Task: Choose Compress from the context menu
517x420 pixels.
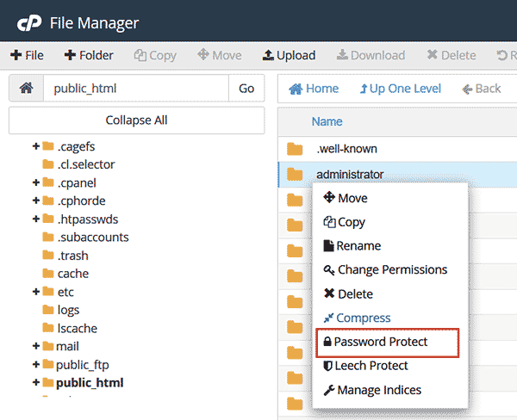Action: [357, 318]
